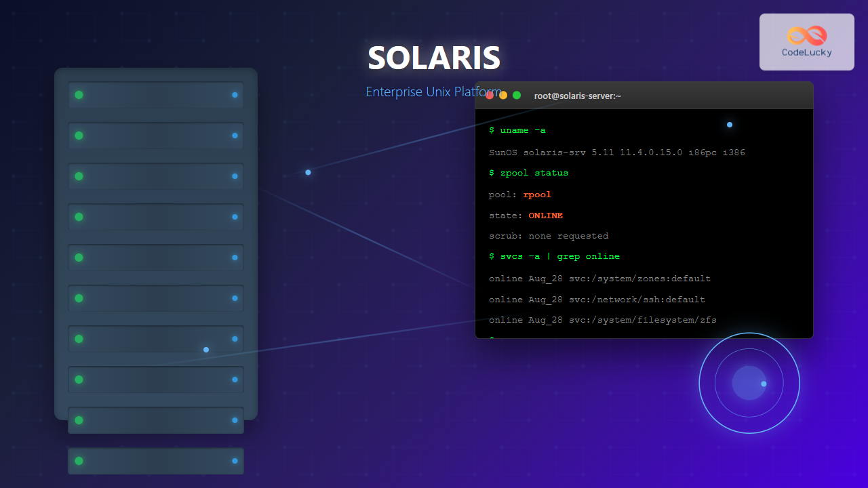Click the CodeLucky infinity logo
The height and width of the screenshot is (488, 868).
click(806, 35)
